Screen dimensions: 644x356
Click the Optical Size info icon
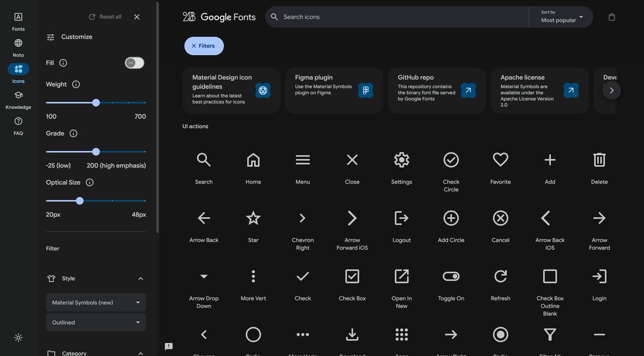[90, 182]
